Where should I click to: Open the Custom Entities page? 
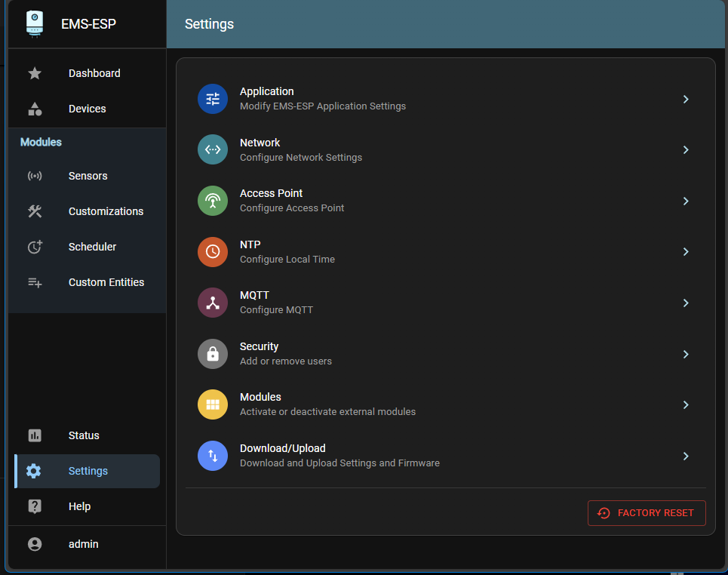click(x=106, y=282)
